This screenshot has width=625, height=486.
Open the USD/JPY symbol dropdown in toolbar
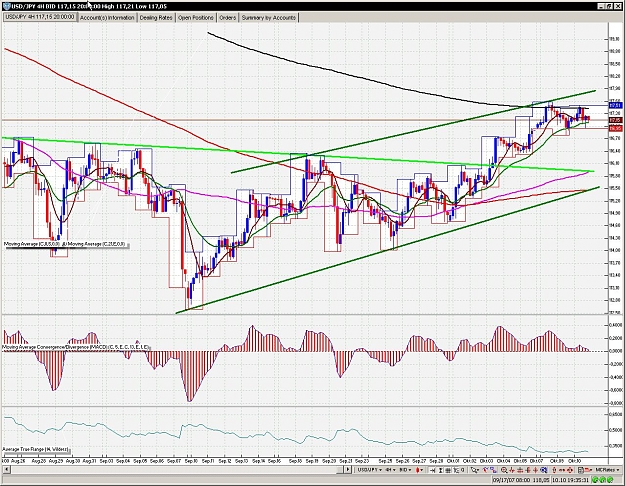[x=369, y=470]
